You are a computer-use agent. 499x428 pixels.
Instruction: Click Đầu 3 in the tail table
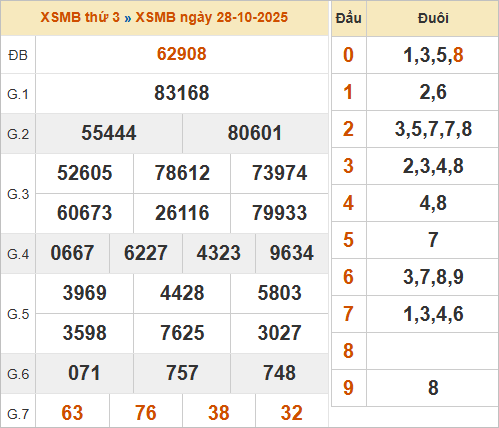(348, 166)
